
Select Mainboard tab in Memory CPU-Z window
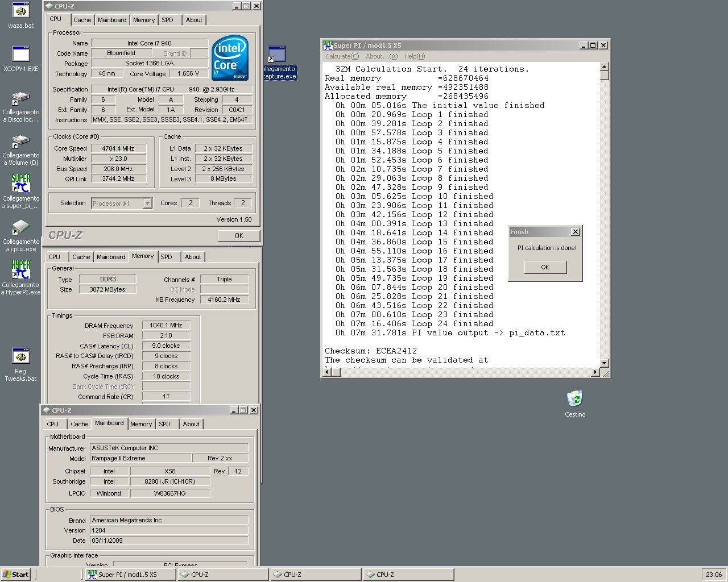click(x=111, y=257)
